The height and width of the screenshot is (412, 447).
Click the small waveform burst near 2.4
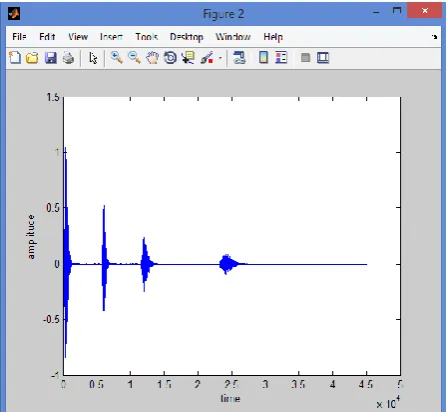(x=228, y=264)
